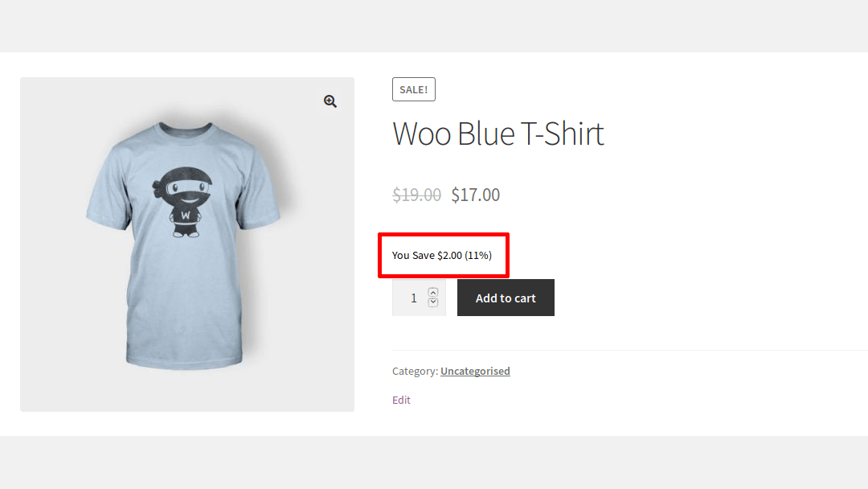Click the (11%) percentage text
Screen dimensions: 868x489
[480, 255]
